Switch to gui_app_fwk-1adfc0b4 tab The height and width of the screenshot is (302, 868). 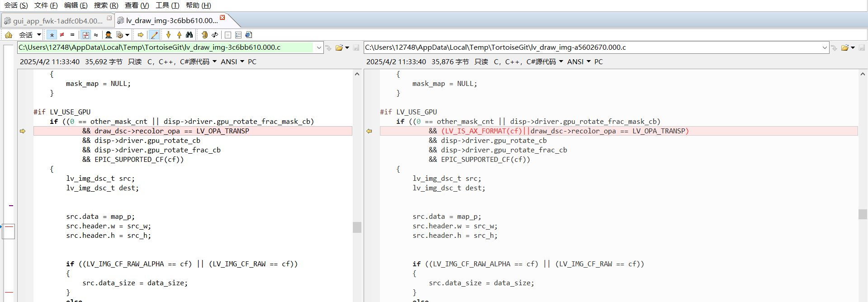tap(57, 21)
